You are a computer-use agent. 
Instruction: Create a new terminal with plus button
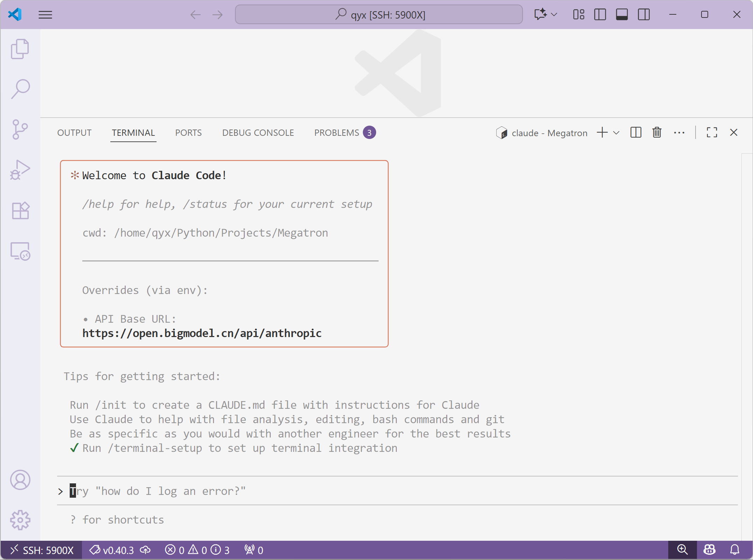[602, 133]
